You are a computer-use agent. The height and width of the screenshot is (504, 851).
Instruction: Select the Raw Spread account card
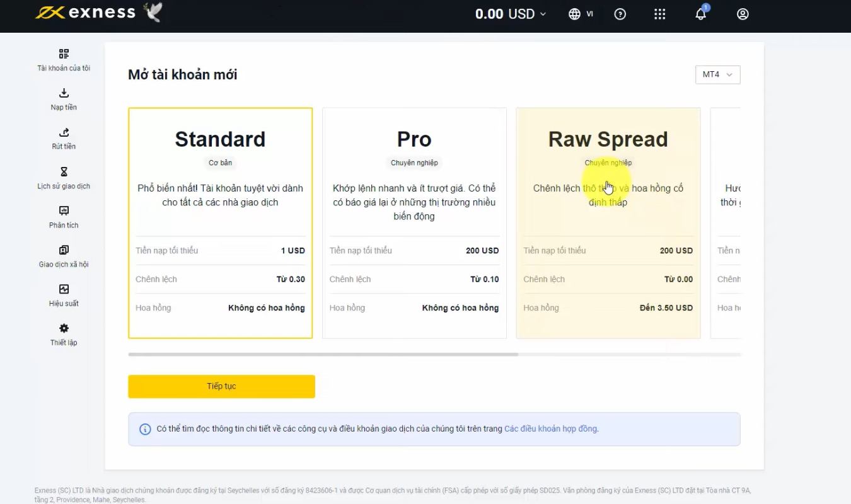pos(608,223)
